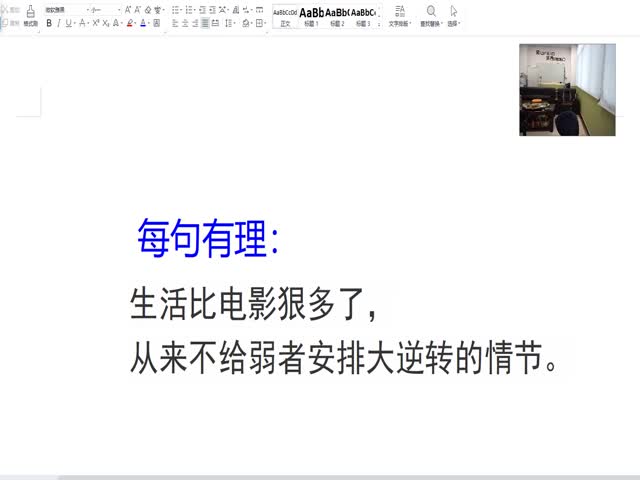Image resolution: width=640 pixels, height=480 pixels.
Task: Click the Select cursor tool
Action: [x=453, y=14]
